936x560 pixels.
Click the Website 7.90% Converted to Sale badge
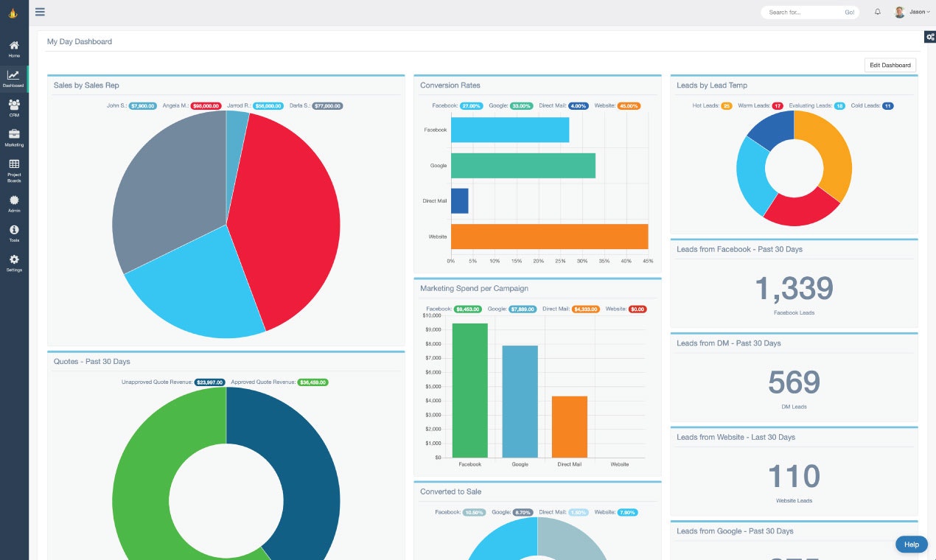coord(627,512)
